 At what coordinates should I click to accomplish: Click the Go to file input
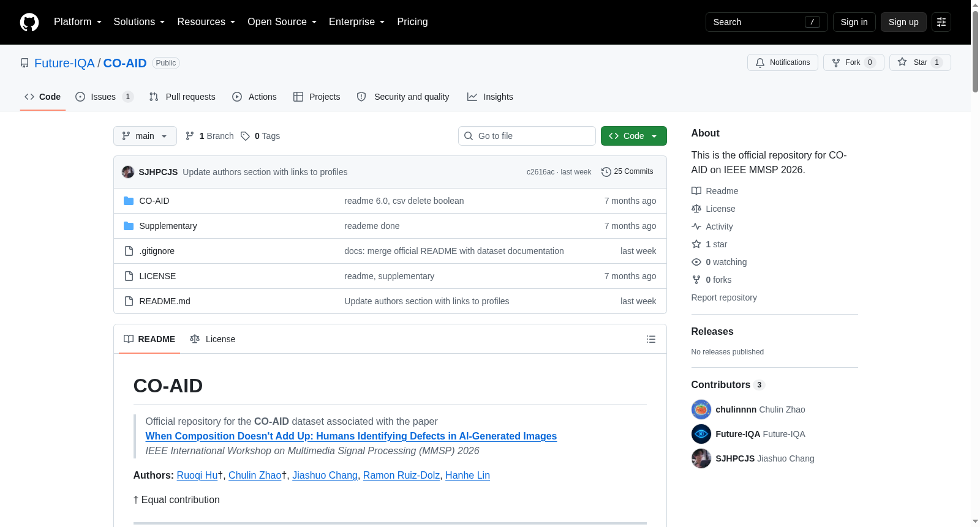[x=527, y=136]
